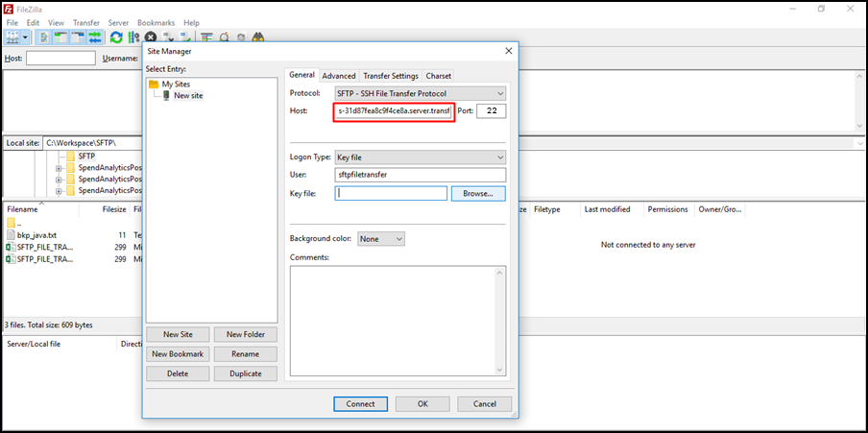Click the New Site button
This screenshot has width=868, height=433.
coord(178,334)
